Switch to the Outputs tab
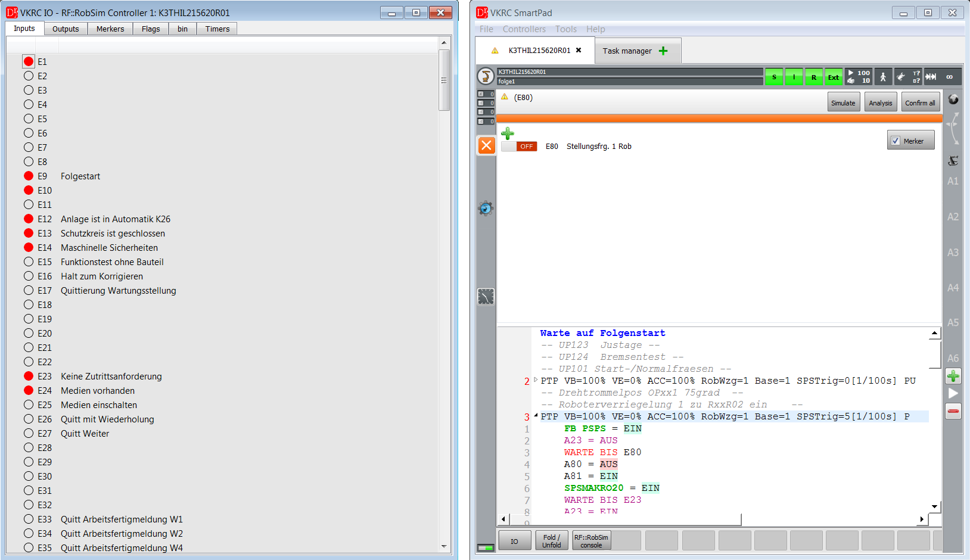The height and width of the screenshot is (560, 970). pos(66,29)
